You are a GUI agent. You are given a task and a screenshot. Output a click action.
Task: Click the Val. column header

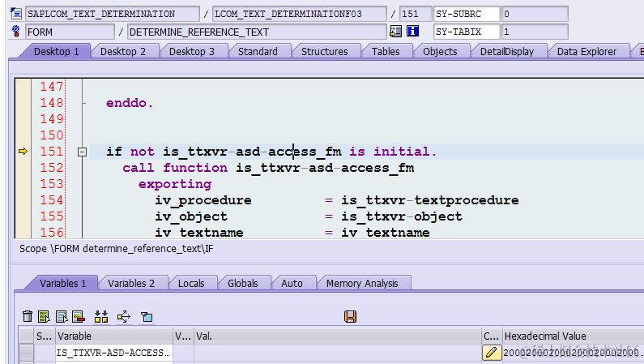(x=338, y=336)
